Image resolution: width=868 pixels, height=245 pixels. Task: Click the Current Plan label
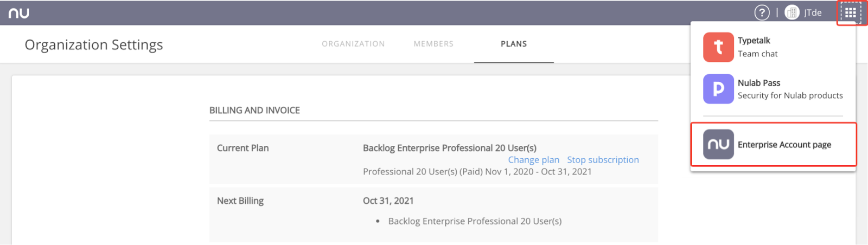242,148
